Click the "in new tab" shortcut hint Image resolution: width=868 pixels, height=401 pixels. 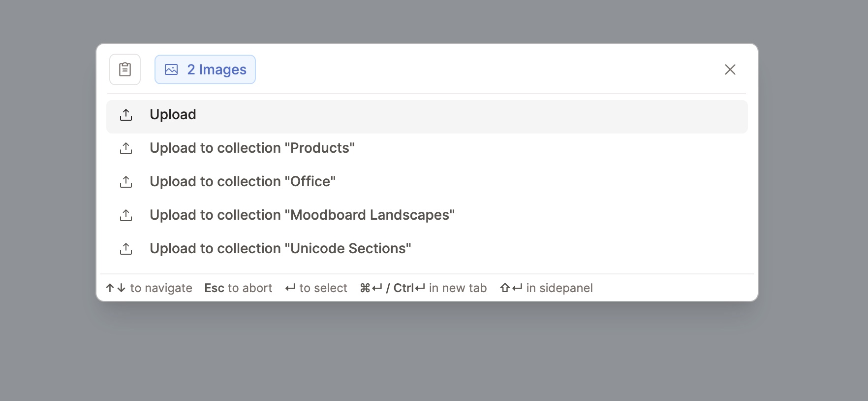(x=423, y=288)
